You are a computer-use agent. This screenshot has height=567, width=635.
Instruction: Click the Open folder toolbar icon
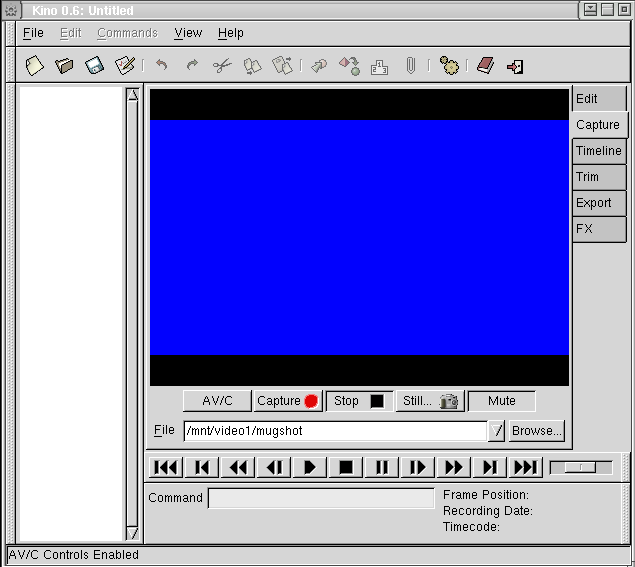click(64, 65)
